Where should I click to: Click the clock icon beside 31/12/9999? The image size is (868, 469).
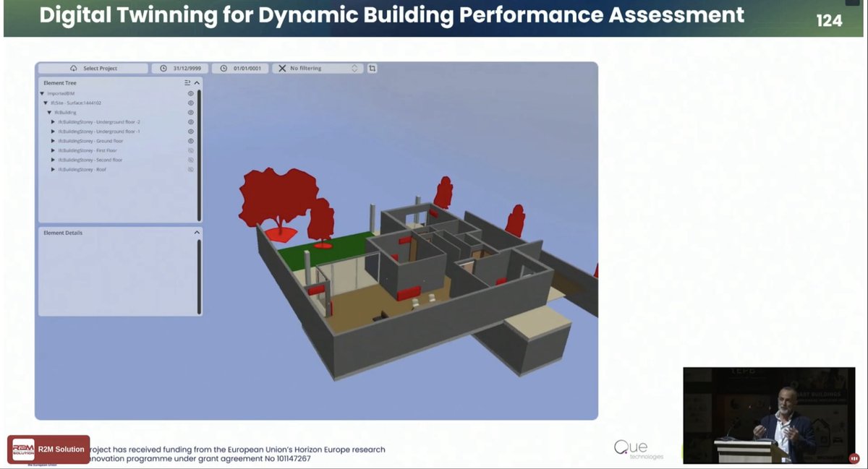click(x=163, y=68)
